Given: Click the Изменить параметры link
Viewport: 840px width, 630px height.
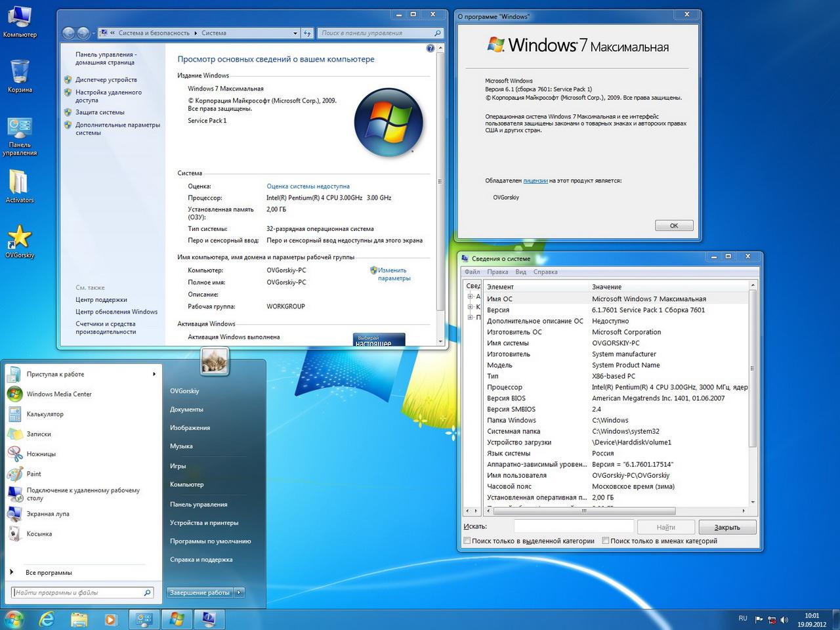Looking at the screenshot, I should [394, 274].
